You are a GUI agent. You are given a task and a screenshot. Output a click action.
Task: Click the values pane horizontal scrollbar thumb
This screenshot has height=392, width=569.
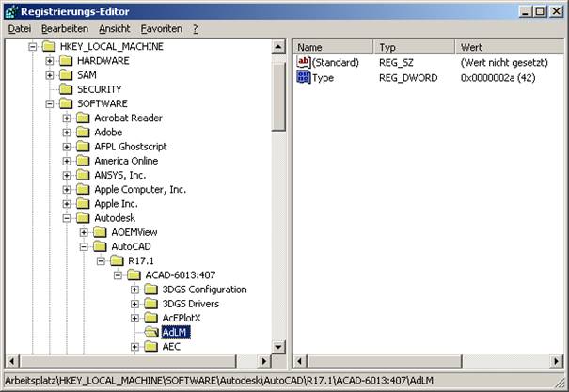pos(385,361)
